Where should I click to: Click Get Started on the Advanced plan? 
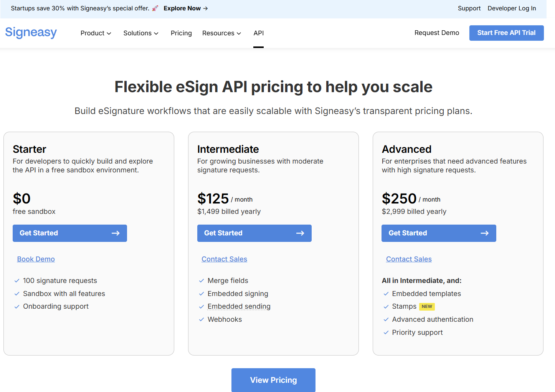click(439, 233)
